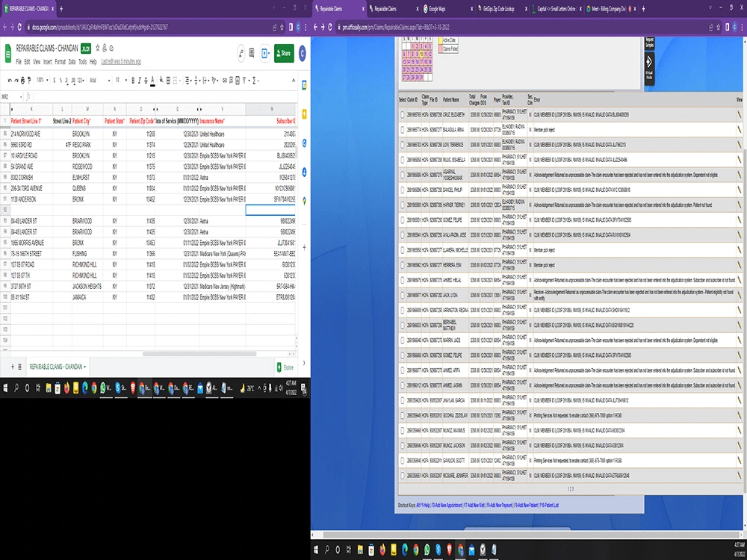This screenshot has height=560, width=747.
Task: Open the Data menu in Sheets
Action: click(x=72, y=62)
